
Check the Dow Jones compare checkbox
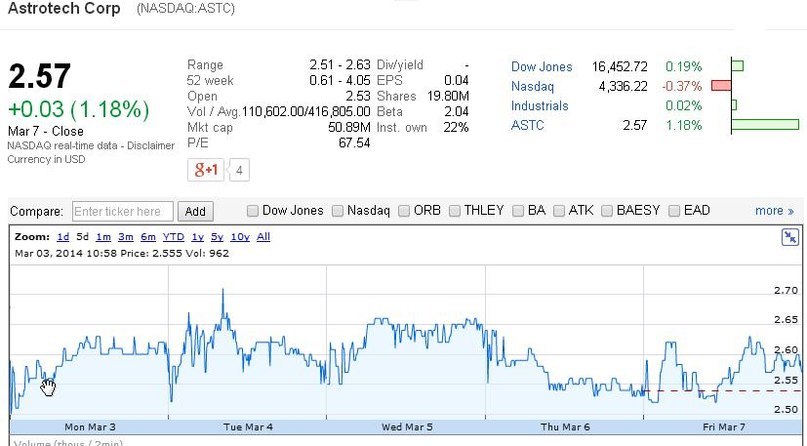pos(252,211)
